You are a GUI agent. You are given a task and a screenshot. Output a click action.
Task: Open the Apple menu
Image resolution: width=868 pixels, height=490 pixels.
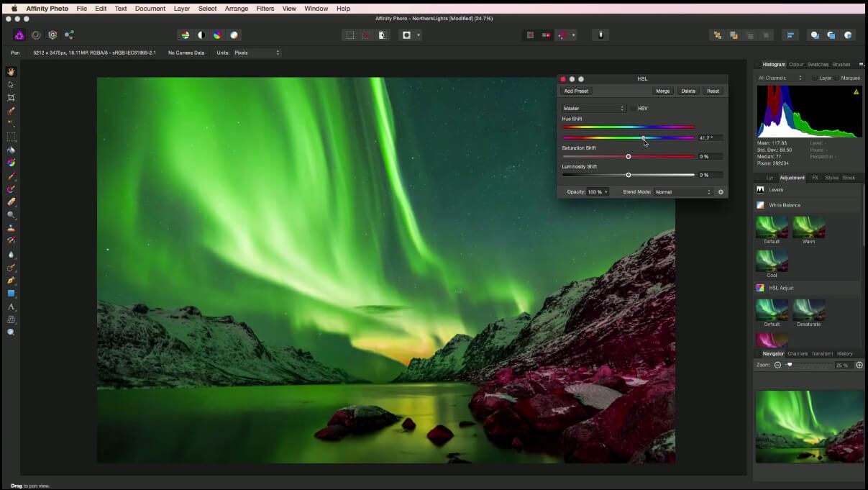(x=14, y=9)
